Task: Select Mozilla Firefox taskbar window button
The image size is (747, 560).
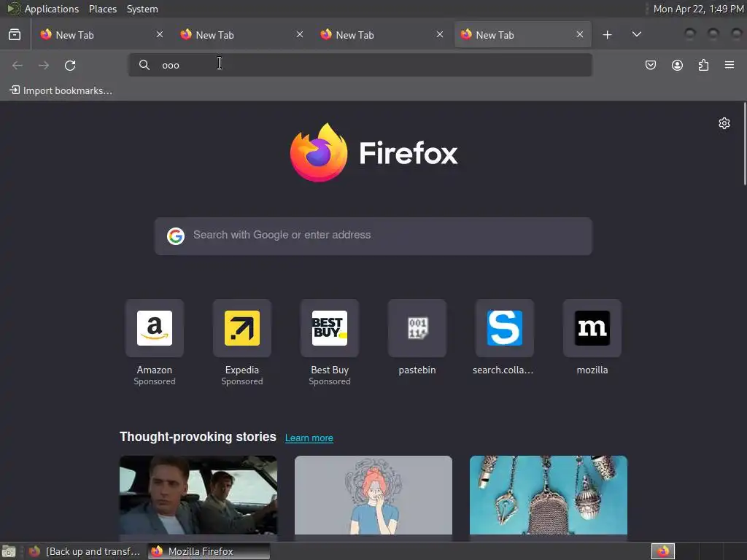Action: (209, 551)
